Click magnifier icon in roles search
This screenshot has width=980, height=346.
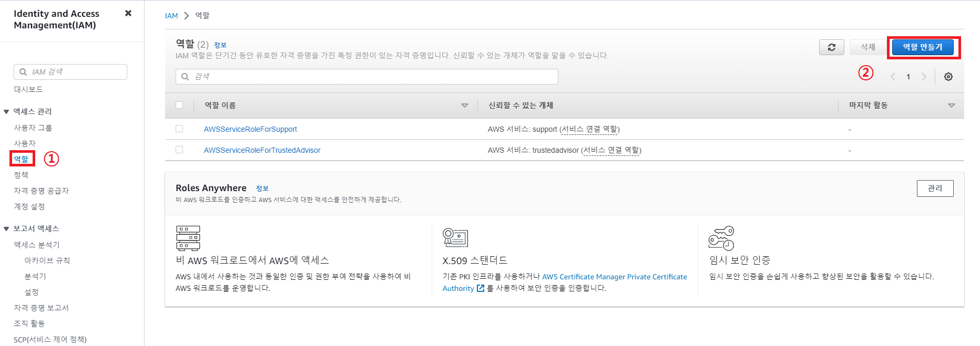185,77
